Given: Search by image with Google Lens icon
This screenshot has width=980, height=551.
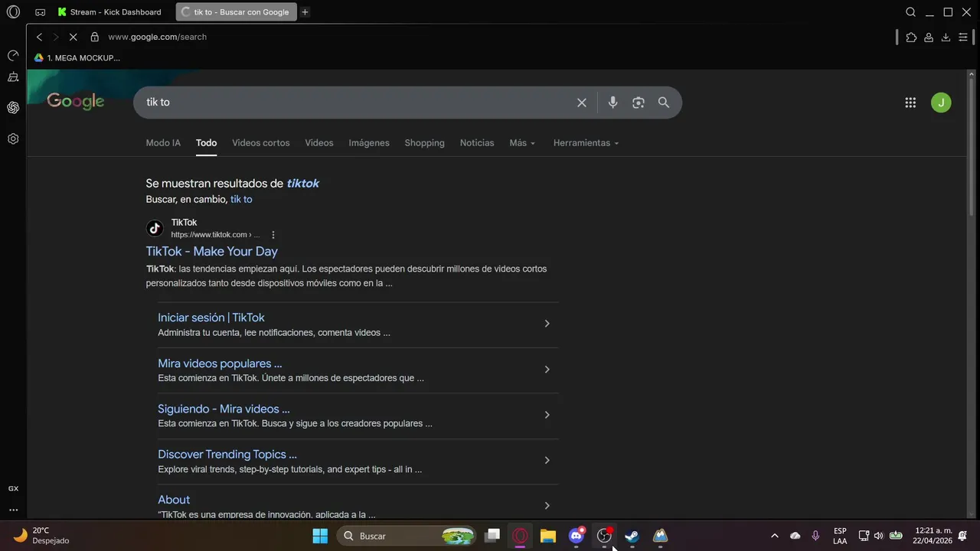Looking at the screenshot, I should [x=639, y=103].
